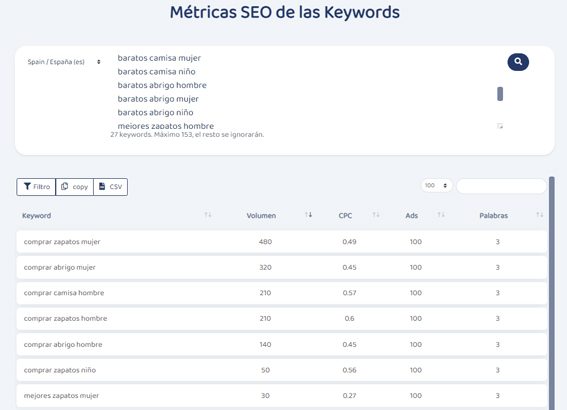Viewport: 567px width, 410px height.
Task: Click the line 'baratos camisa niño'
Action: (156, 72)
